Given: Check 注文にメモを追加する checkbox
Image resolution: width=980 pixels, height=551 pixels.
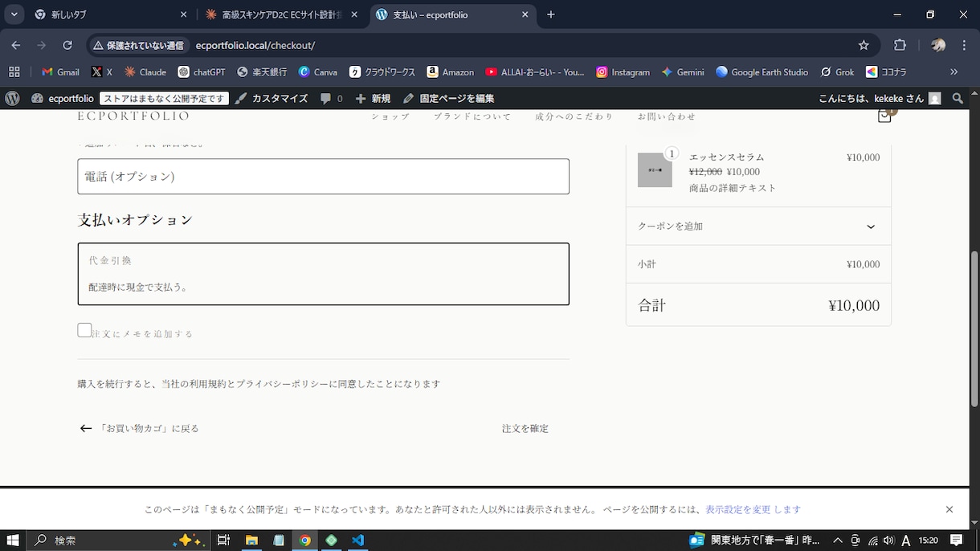Looking at the screenshot, I should (84, 330).
